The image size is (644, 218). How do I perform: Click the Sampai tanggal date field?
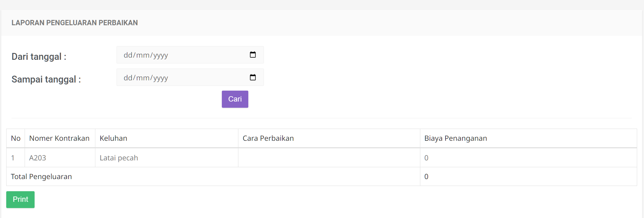click(190, 77)
